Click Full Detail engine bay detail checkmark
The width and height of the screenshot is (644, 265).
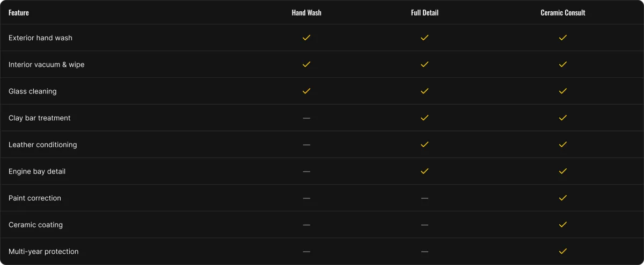click(425, 171)
